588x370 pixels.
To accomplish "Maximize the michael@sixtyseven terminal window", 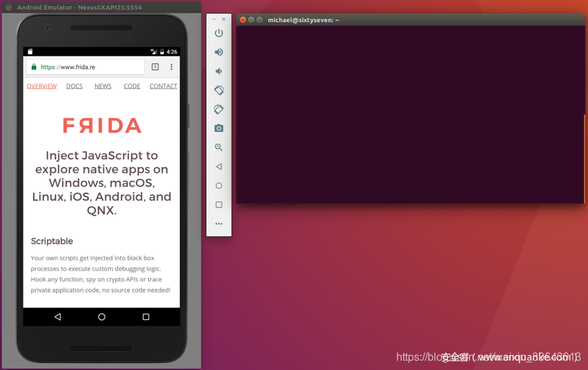I will pyautogui.click(x=260, y=20).
